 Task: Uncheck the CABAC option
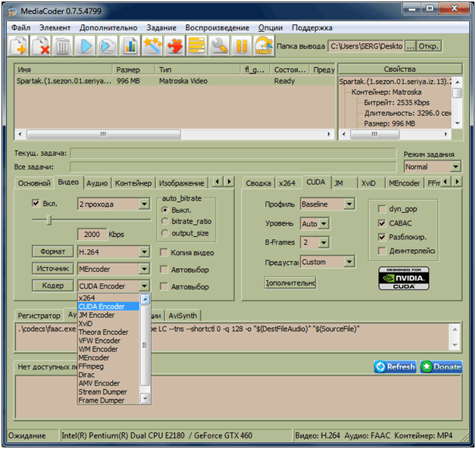[382, 223]
